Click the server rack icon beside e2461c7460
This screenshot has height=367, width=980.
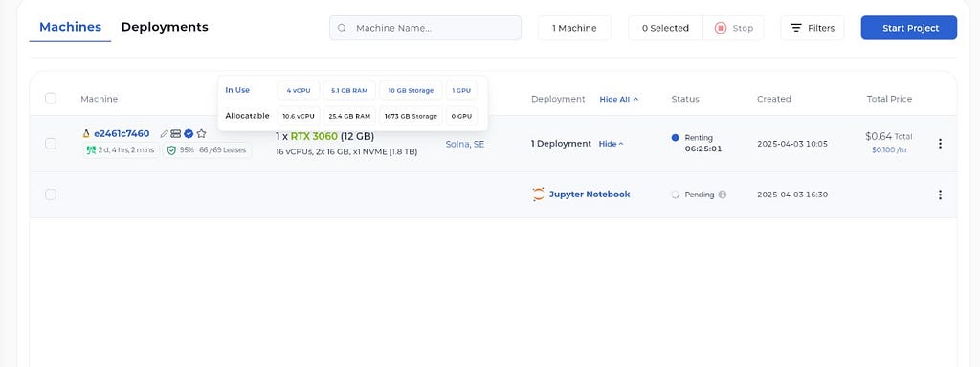[176, 133]
